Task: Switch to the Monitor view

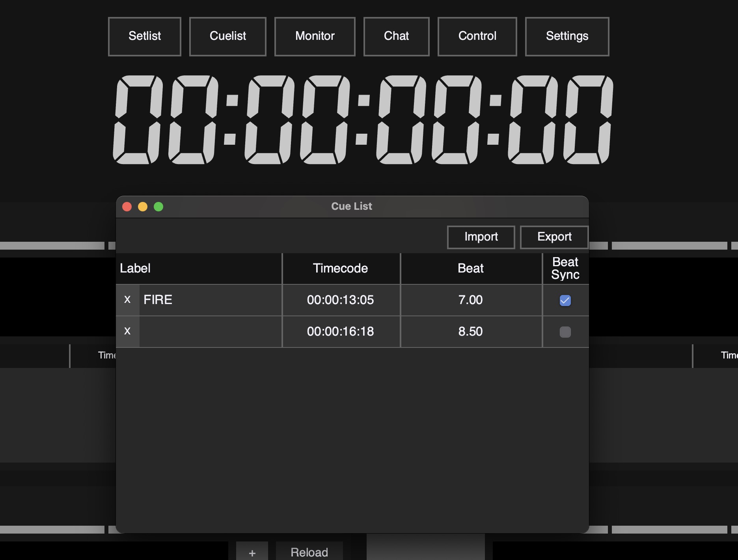Action: click(x=315, y=36)
